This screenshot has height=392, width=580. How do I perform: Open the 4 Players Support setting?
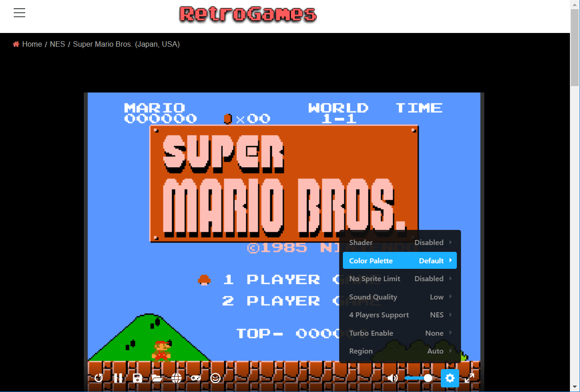coord(400,315)
